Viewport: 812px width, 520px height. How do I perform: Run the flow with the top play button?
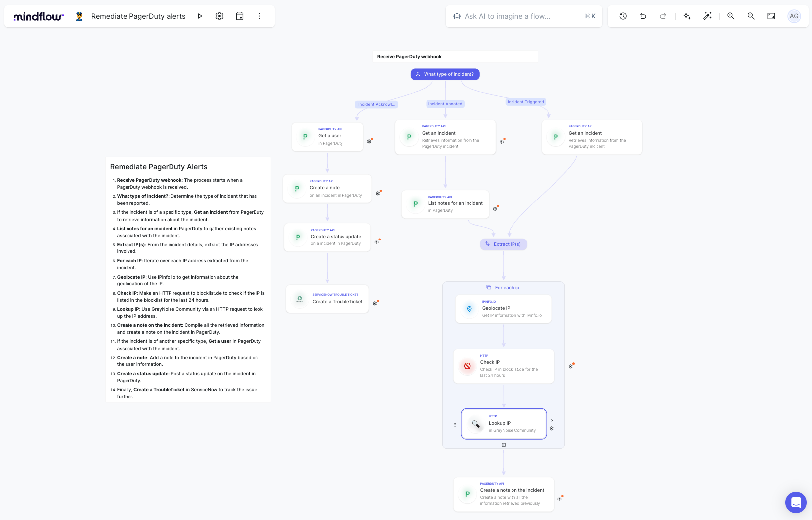tap(200, 16)
